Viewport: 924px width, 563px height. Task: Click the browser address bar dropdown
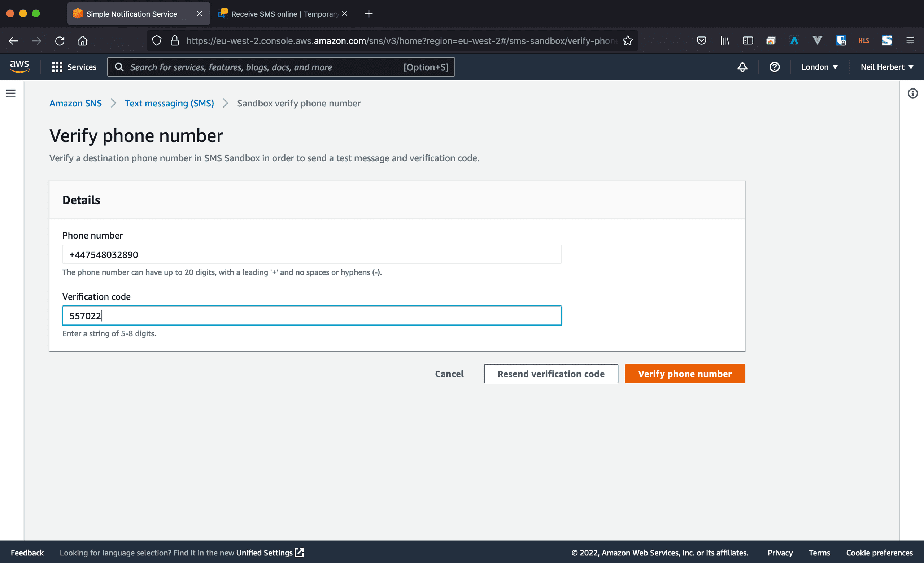(x=389, y=40)
